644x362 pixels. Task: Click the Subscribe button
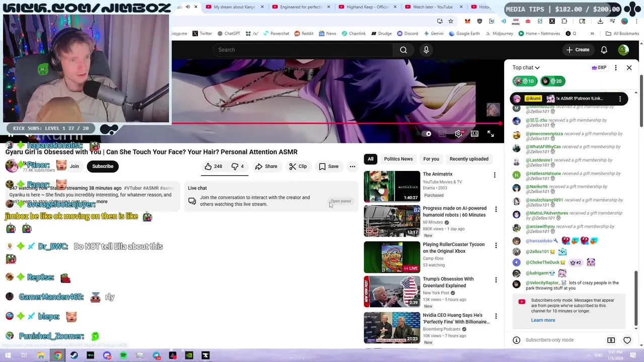[x=103, y=166]
